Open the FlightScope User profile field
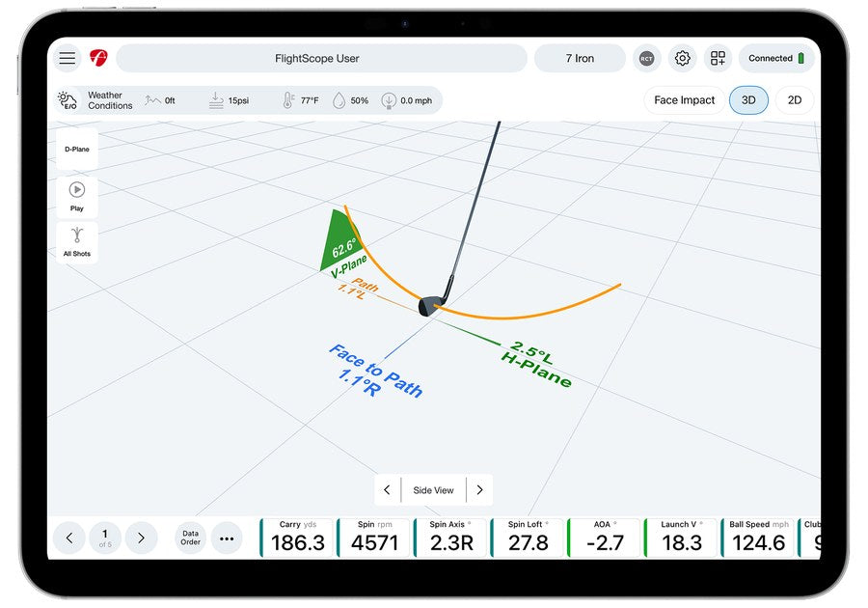Viewport: 868px width, 608px height. click(321, 58)
